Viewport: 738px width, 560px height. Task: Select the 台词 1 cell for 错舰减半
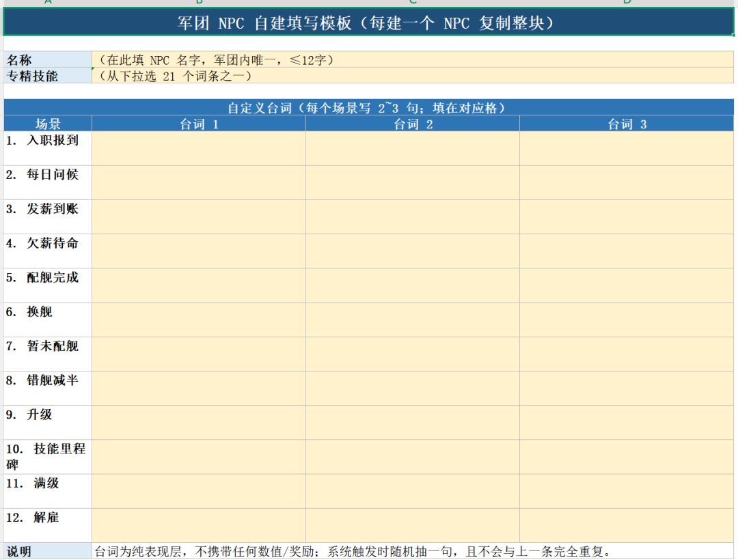tap(199, 389)
